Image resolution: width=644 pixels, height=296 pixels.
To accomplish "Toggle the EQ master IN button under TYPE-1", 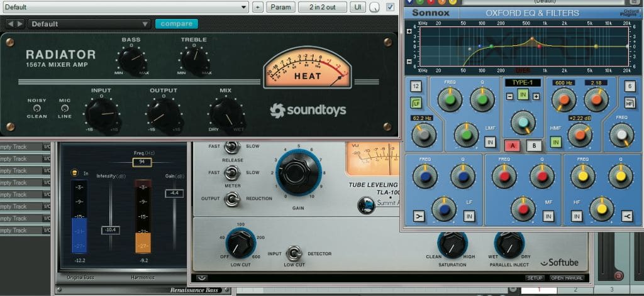I will tap(523, 96).
